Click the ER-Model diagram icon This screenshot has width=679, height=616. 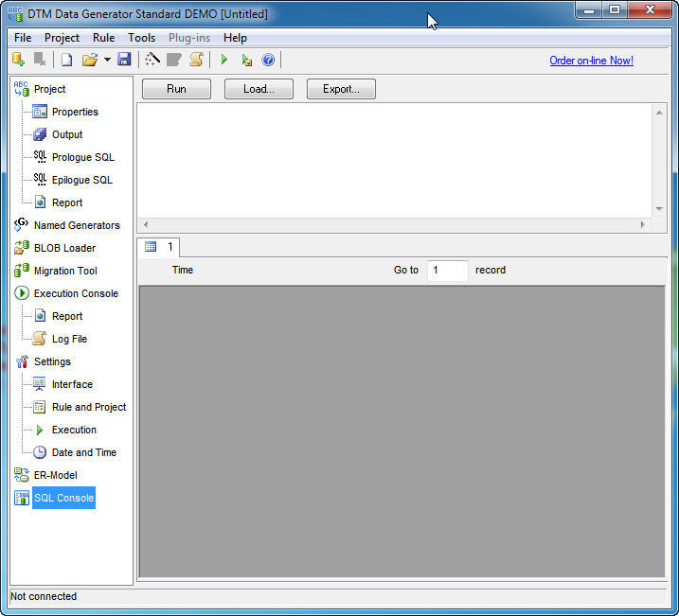21,475
